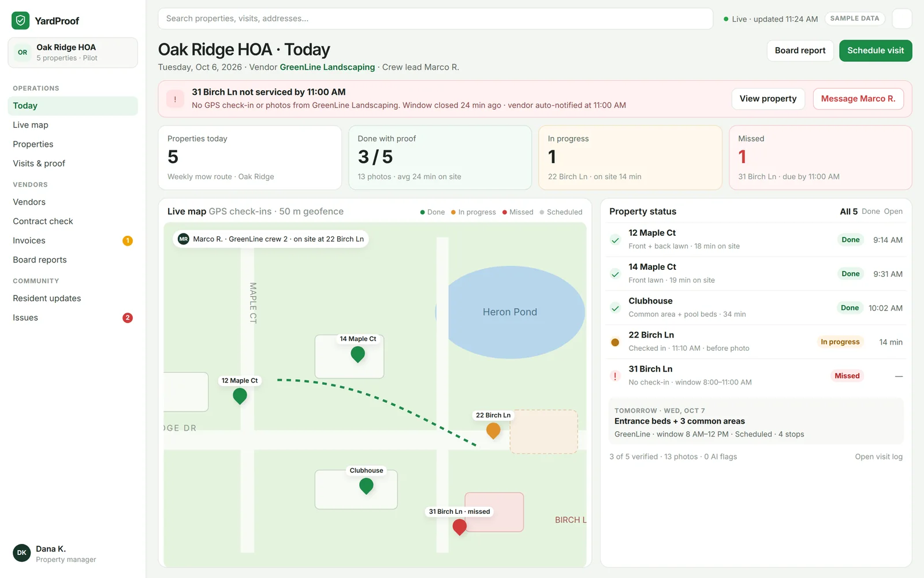This screenshot has height=578, width=924.
Task: Click the In progress badge for 22 Birch Ln
Action: [840, 342]
